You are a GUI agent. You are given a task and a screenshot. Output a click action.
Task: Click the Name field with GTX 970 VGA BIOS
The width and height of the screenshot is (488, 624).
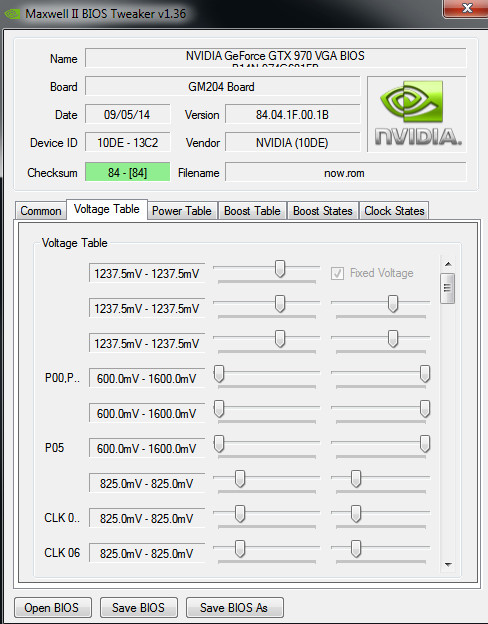[275, 58]
